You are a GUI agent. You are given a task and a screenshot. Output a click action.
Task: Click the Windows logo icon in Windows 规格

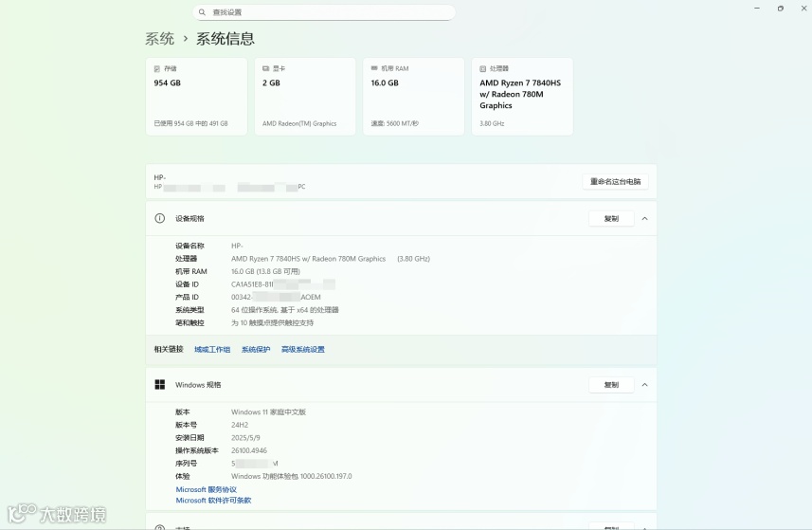click(160, 384)
